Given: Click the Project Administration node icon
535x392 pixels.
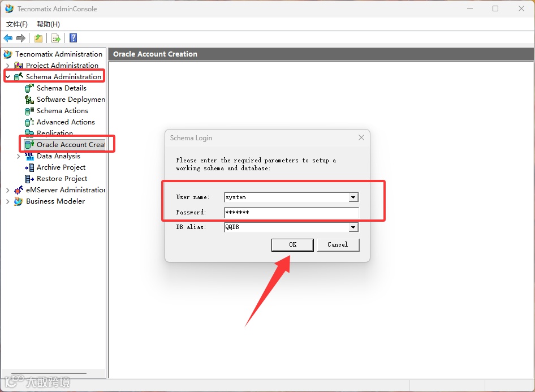Looking at the screenshot, I should click(19, 66).
